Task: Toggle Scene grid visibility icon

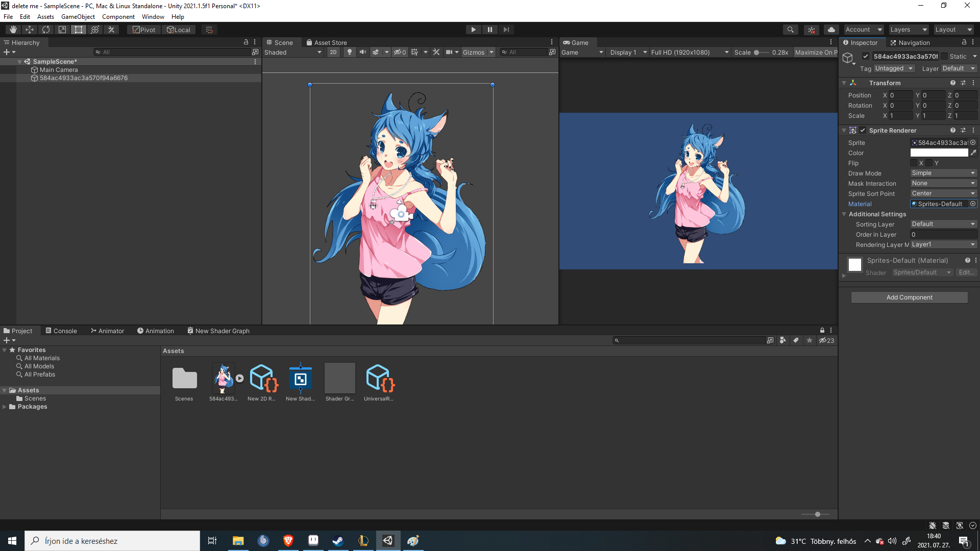Action: click(414, 52)
